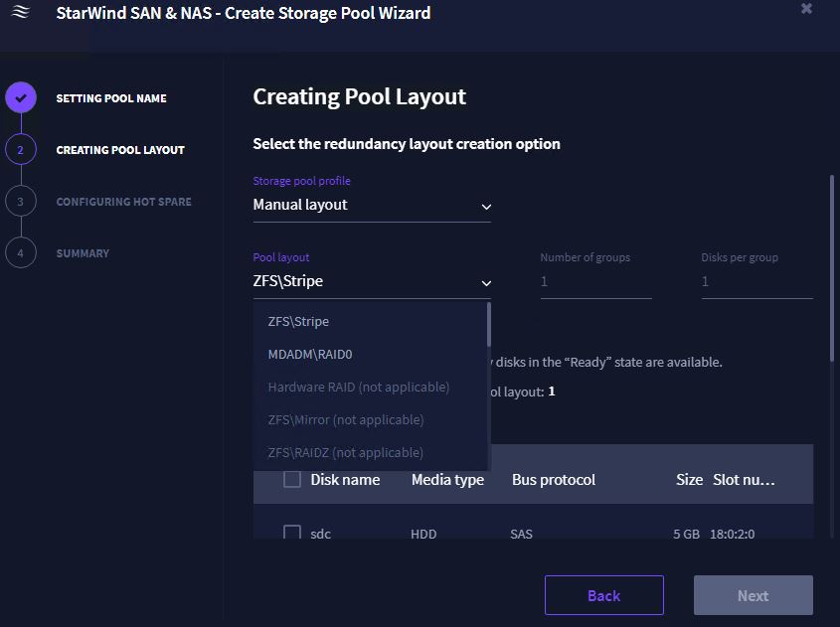
Task: Click HDD media type cell
Action: click(423, 534)
